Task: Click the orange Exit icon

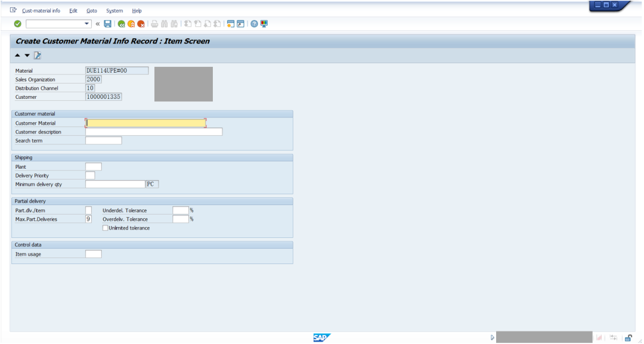Action: (x=131, y=24)
